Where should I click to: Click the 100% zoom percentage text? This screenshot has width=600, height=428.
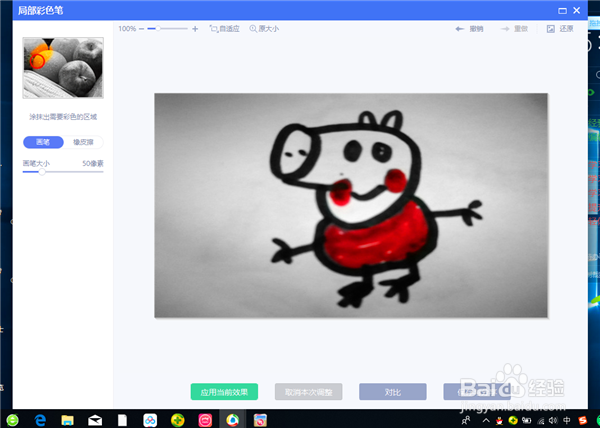pyautogui.click(x=127, y=29)
